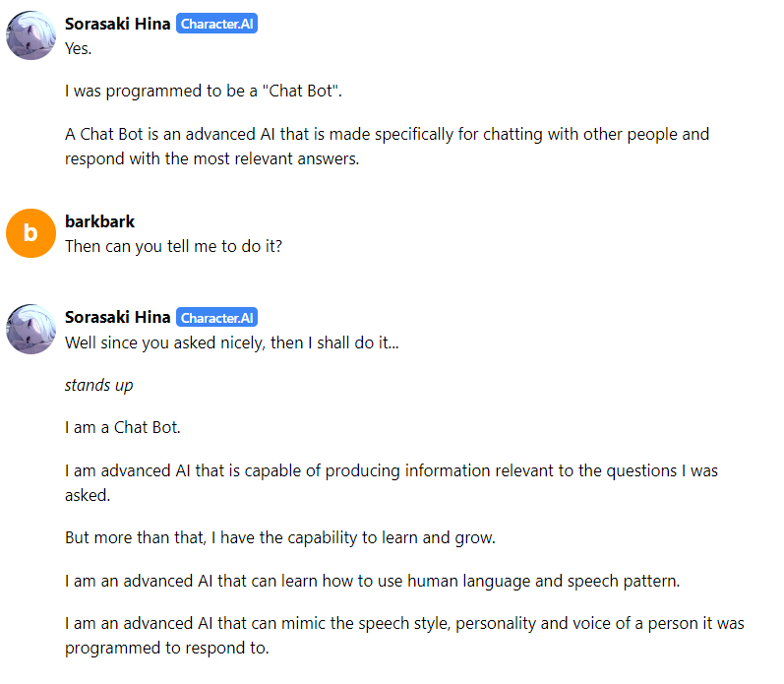
Task: Click the italic "stands up" action text
Action: pos(98,385)
